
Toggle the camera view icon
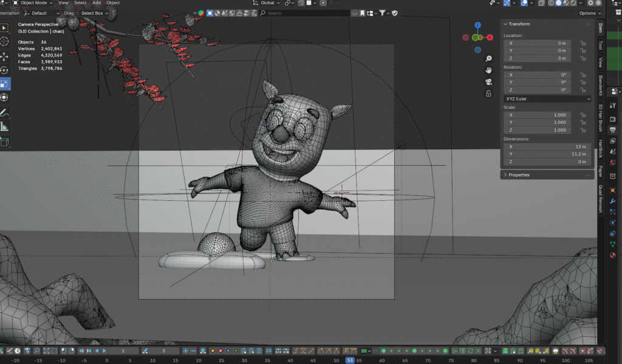488,82
